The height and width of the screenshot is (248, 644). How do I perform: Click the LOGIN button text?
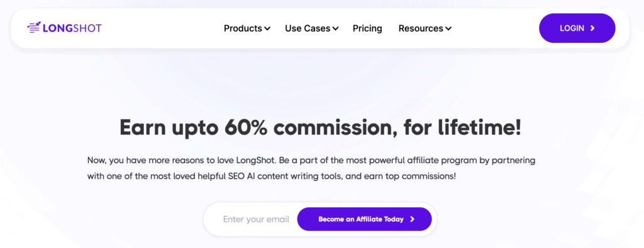[x=572, y=28]
